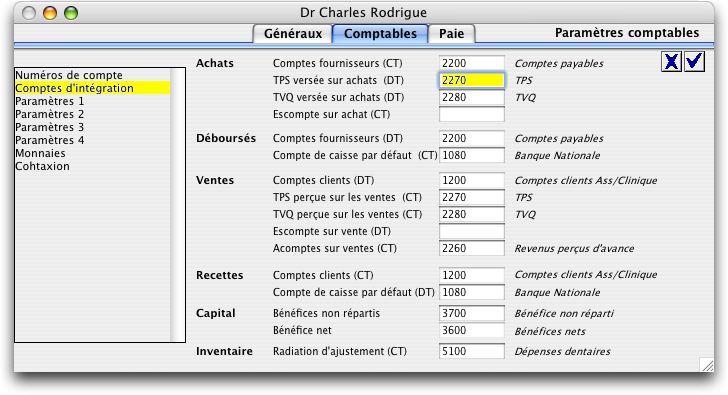This screenshot has height=395, width=728.
Task: Click the Ventes Comptes clients (DT) field
Action: pos(472,180)
